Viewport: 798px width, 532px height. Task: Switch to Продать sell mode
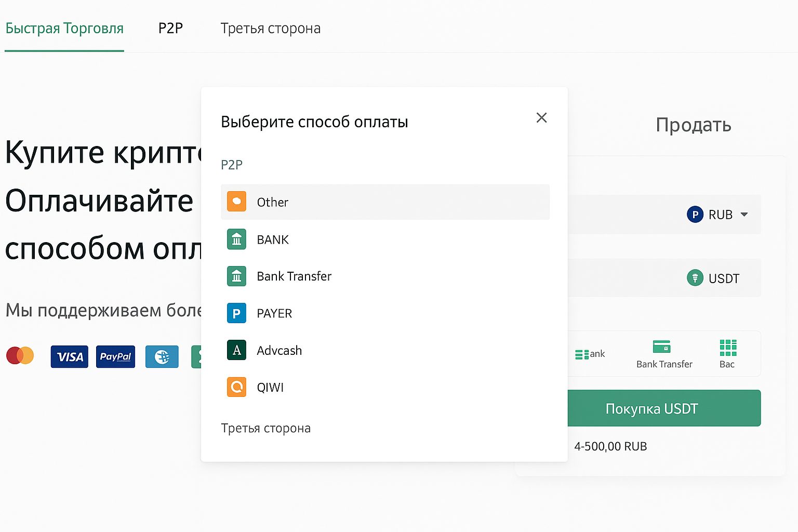click(x=693, y=125)
